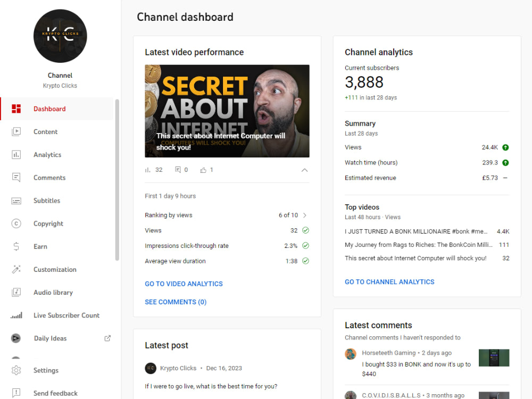Viewport: 532px width, 399px height.
Task: Click the Customization magic wand icon
Action: [x=16, y=269]
